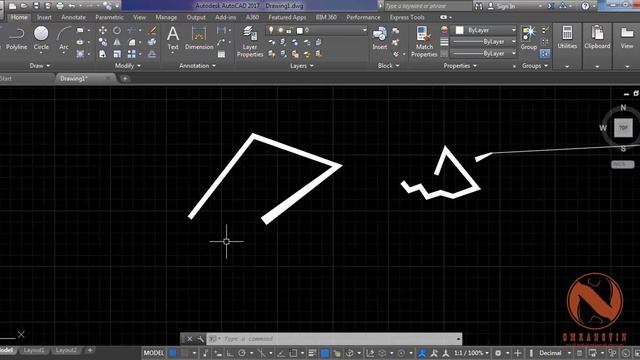Expand the Modify panel
This screenshot has height=360, width=640.
point(128,66)
